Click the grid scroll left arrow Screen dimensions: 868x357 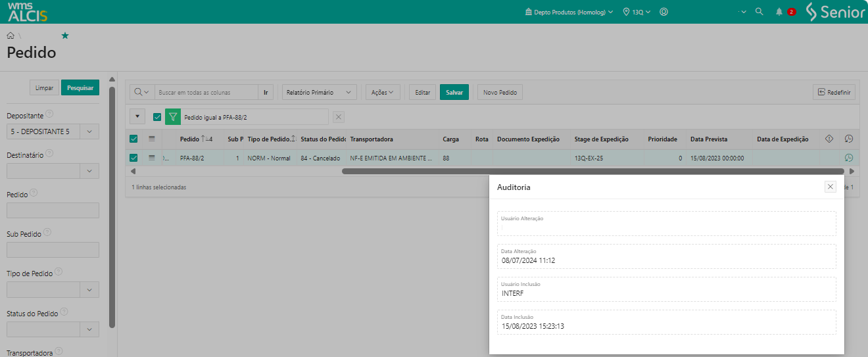click(133, 171)
